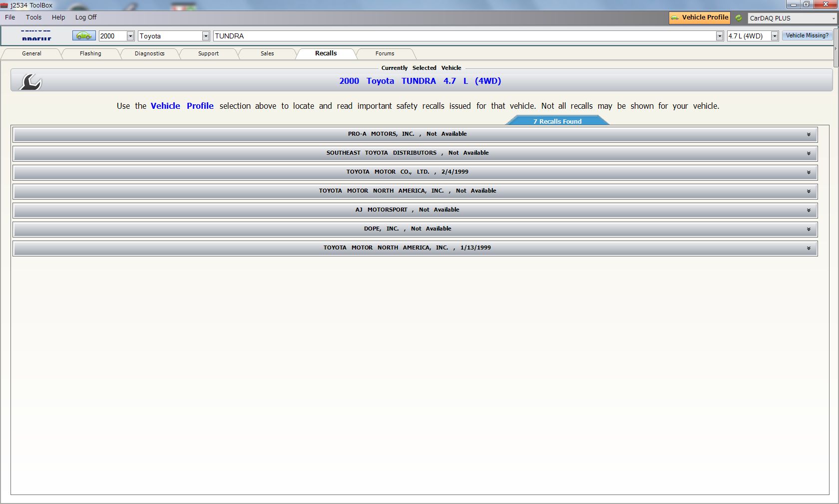Switch to the Support tab

pos(208,53)
